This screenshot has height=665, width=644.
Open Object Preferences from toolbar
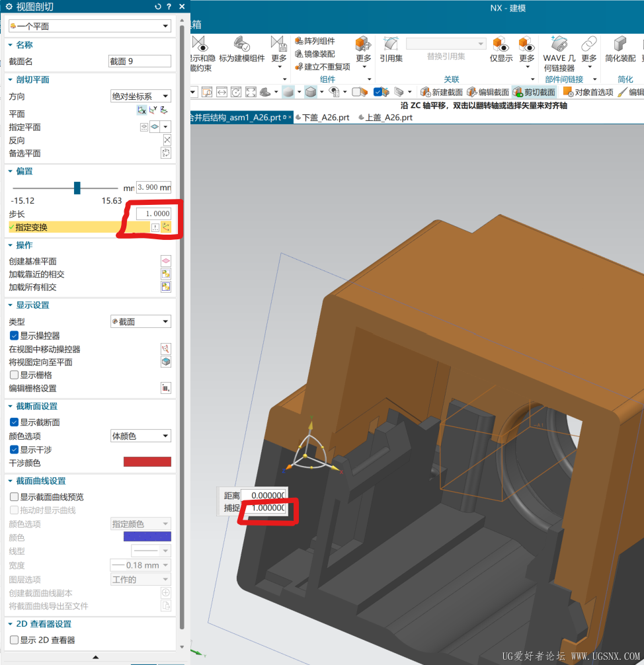tap(588, 92)
